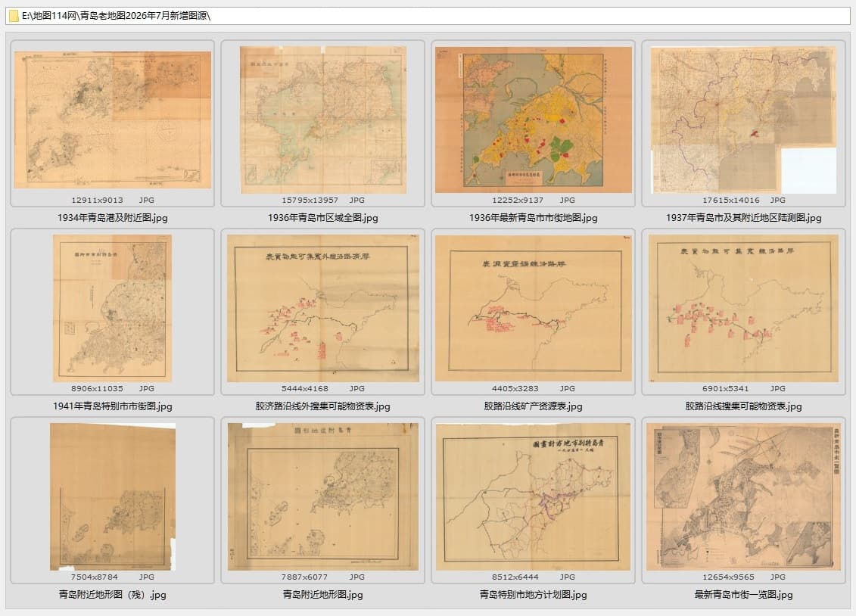Select the 胶路沿线搜集可能物资表 thumbnail
Screen dimensions: 856x616
(x=743, y=308)
